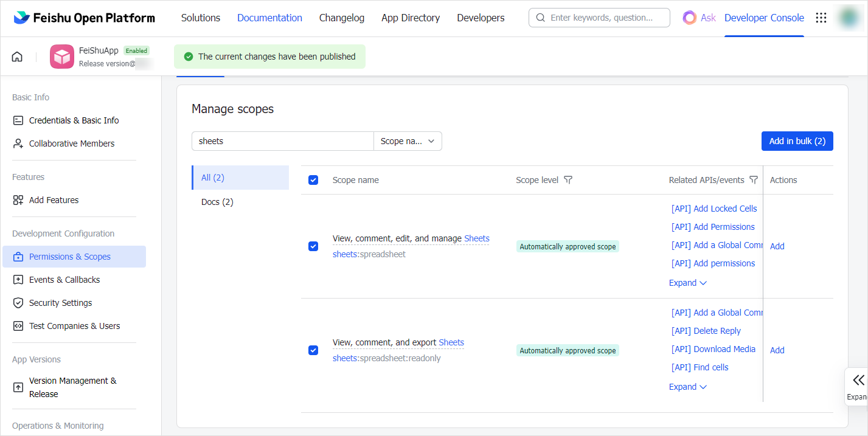Click the Add in bulk (2) button
Viewport: 868px width, 436px height.
pos(797,141)
